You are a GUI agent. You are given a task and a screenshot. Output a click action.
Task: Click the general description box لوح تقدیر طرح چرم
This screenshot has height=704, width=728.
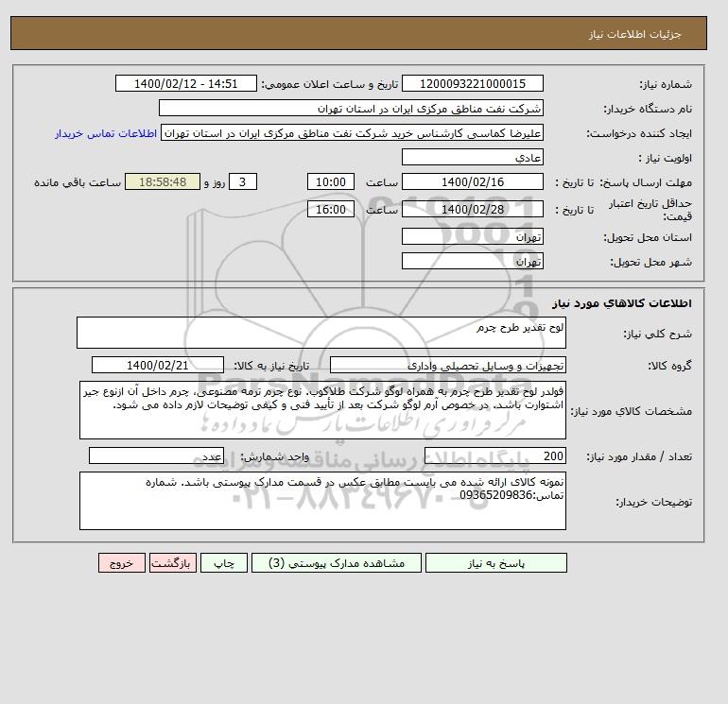(321, 333)
